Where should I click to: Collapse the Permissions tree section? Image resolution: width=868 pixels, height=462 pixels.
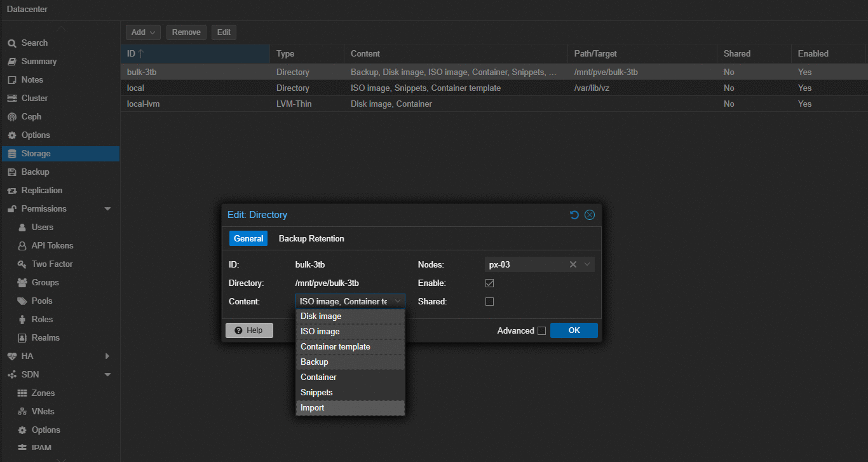click(x=107, y=209)
